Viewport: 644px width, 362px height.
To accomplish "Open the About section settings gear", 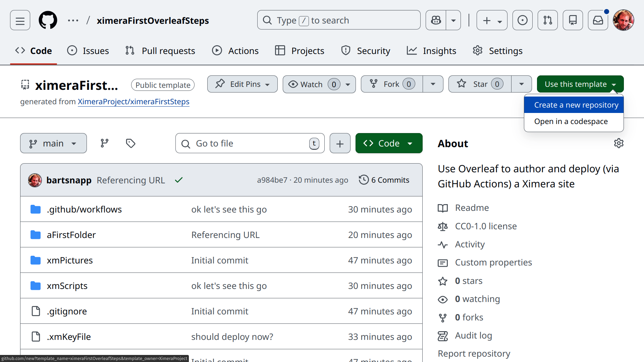I will [619, 143].
